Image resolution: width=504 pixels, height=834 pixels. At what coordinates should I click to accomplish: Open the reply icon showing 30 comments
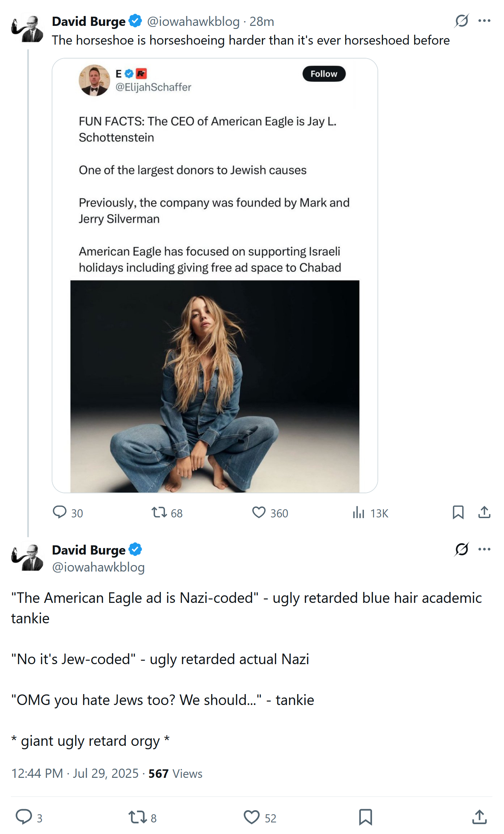60,512
